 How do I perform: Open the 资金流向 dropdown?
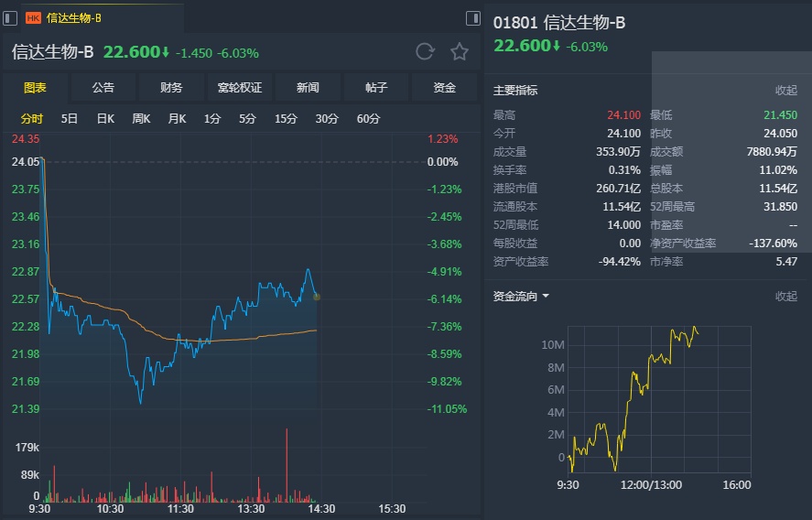coord(521,297)
